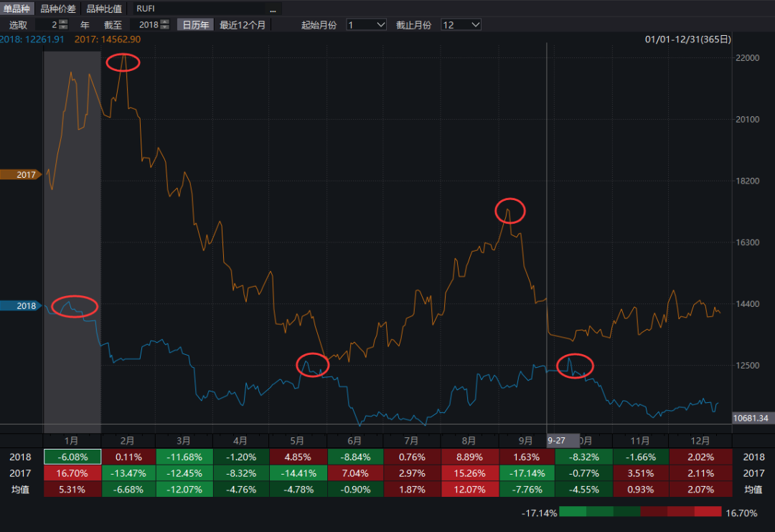This screenshot has height=532, width=775.
Task: Click the 2017 September -17.14% cell
Action: (x=526, y=473)
